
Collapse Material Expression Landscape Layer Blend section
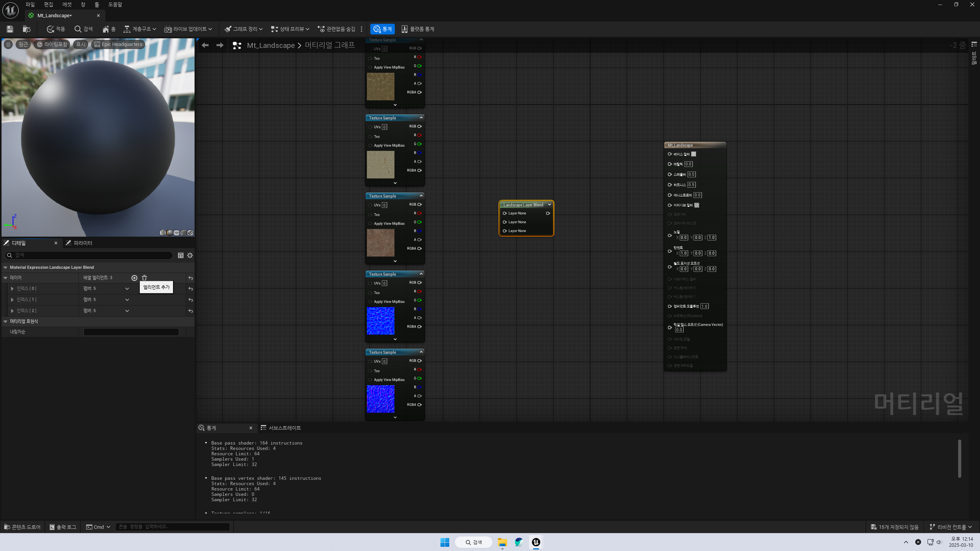[x=5, y=268]
